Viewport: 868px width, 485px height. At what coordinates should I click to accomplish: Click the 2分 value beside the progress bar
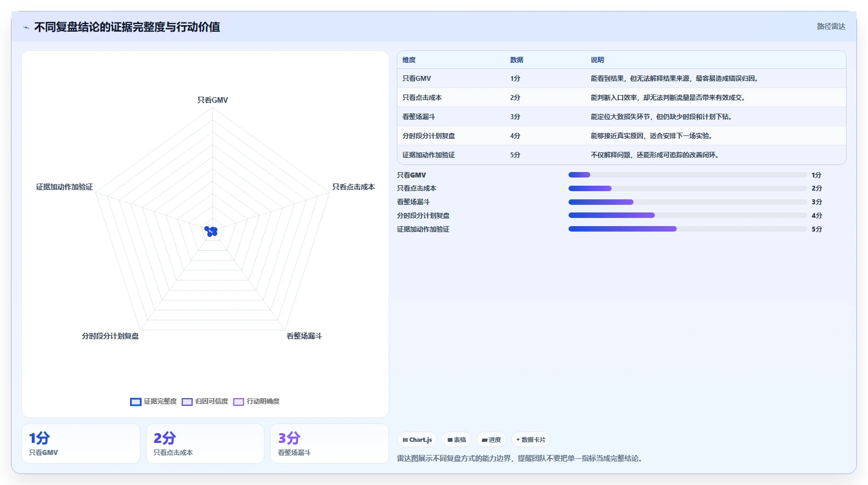[x=817, y=188]
